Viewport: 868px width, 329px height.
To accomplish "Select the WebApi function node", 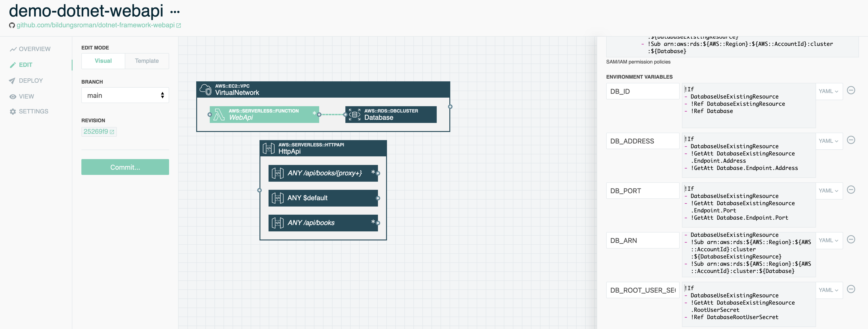I will [264, 115].
